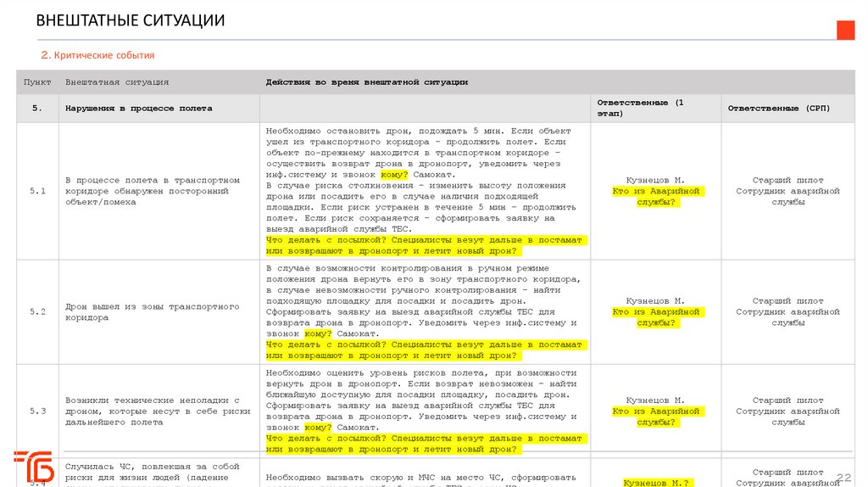Screen dimensions: 868x487
Task: Click 'Кузнецов М.' in row 5.2
Action: point(655,301)
